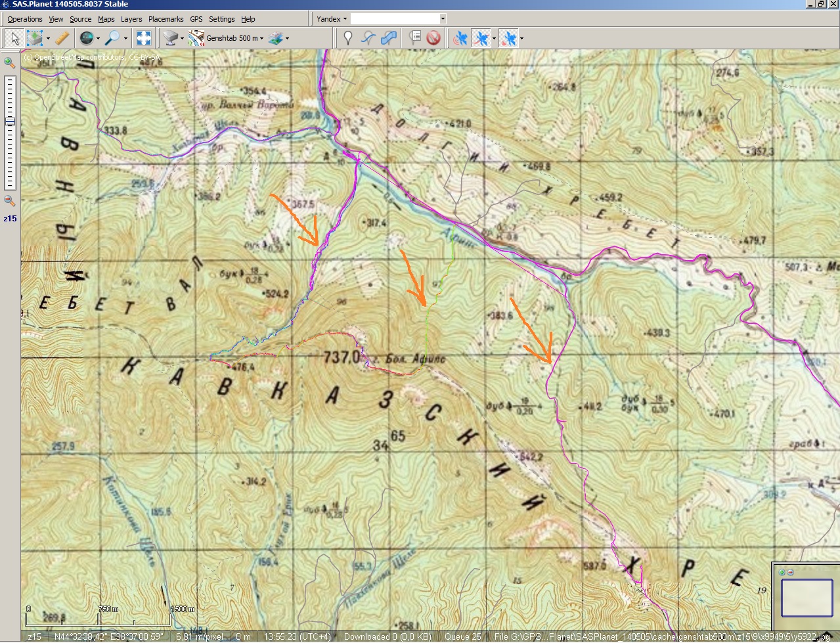Click the vertical zoom level slider handle
Image resolution: width=840 pixels, height=643 pixels.
pos(10,122)
